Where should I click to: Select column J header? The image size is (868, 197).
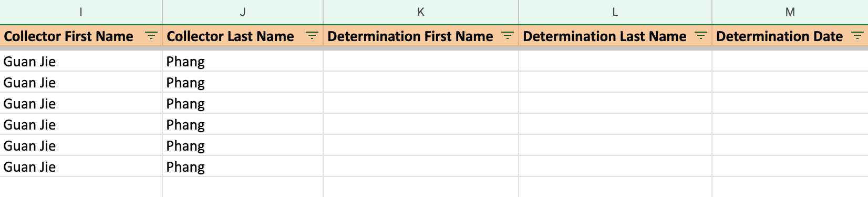[x=243, y=12]
